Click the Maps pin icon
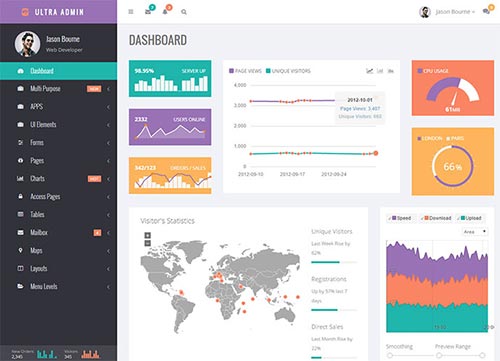Viewport: 500px width, 361px height. click(20, 250)
